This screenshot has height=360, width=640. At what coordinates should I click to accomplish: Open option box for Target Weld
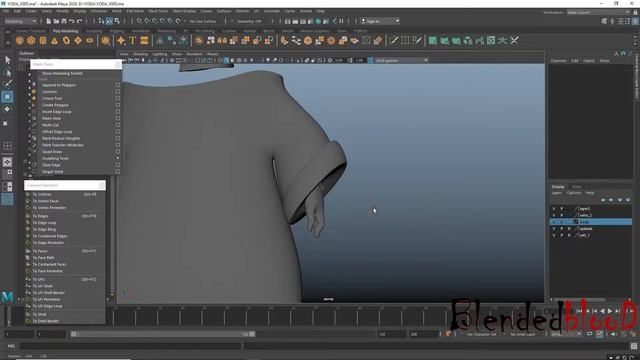118,171
